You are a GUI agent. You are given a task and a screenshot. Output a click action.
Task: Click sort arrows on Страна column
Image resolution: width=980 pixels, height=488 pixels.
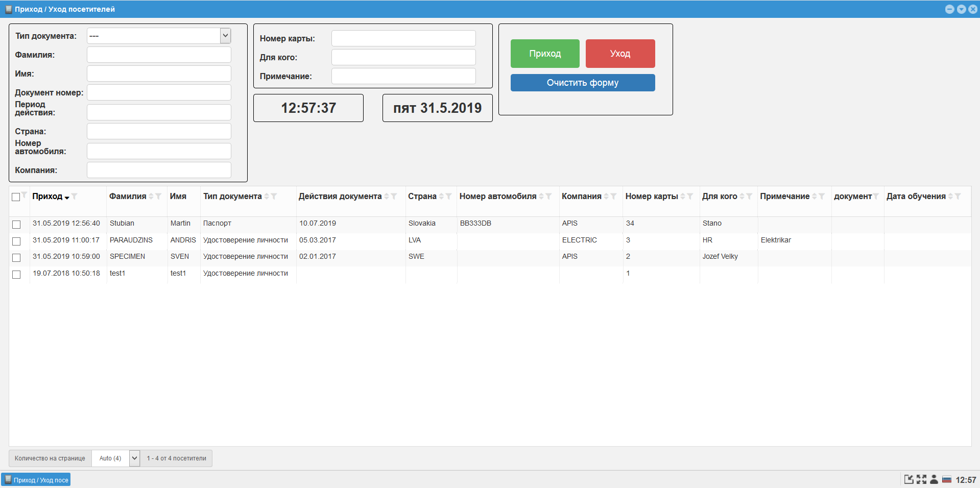441,197
